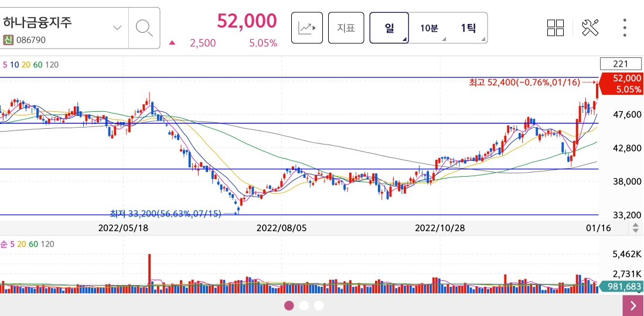Click the dropdown corner triangle on the 1틱 tab
The width and height of the screenshot is (644, 316).
click(483, 39)
